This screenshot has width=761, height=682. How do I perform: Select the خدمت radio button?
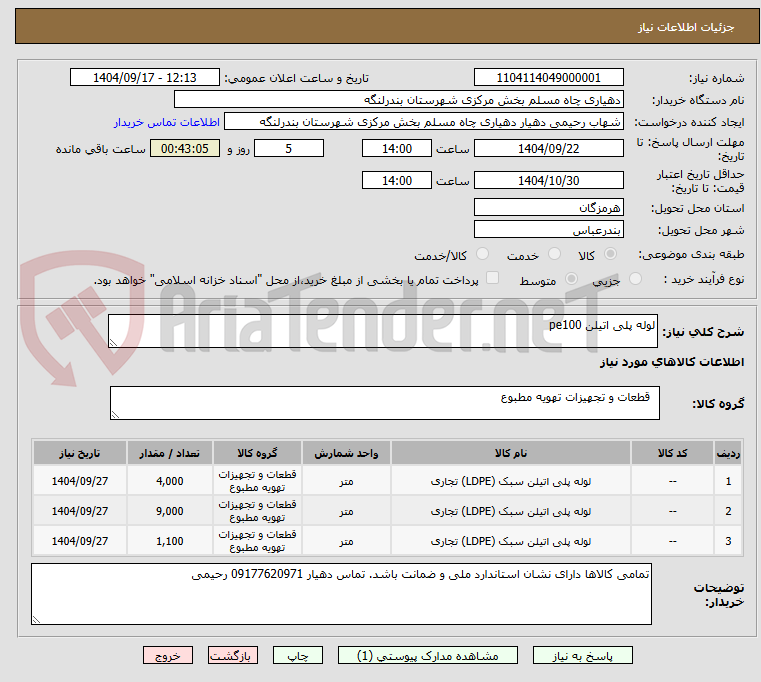click(x=554, y=254)
